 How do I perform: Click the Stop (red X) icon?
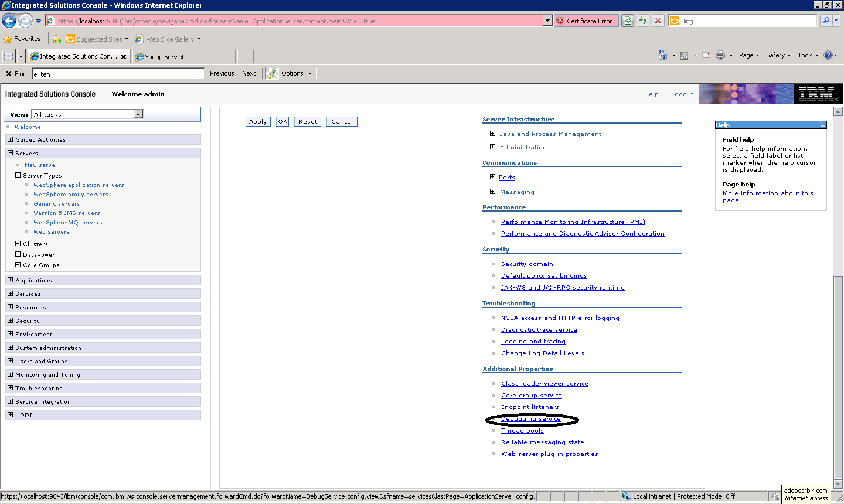[657, 20]
